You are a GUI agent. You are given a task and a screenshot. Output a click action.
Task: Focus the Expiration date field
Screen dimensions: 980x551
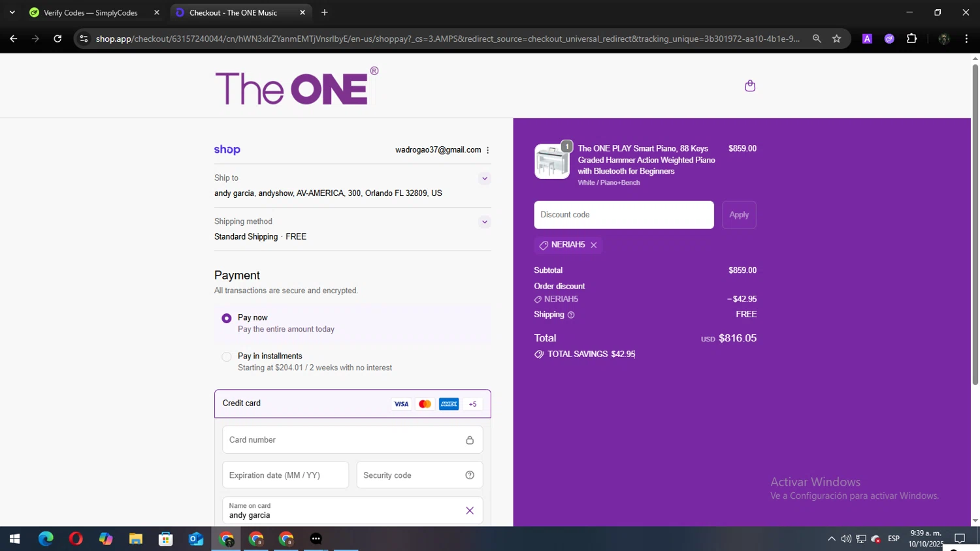[286, 475]
